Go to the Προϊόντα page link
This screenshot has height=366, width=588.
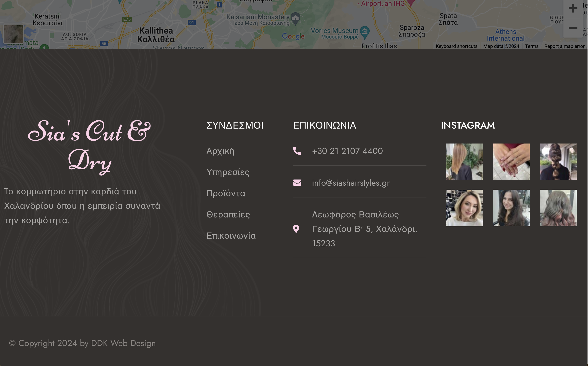point(226,193)
